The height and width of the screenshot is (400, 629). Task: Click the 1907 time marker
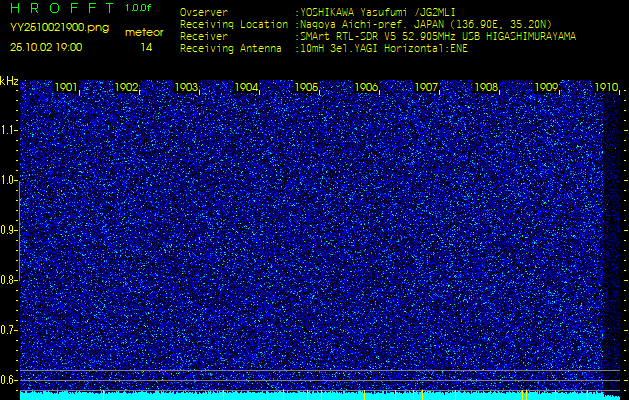click(426, 87)
